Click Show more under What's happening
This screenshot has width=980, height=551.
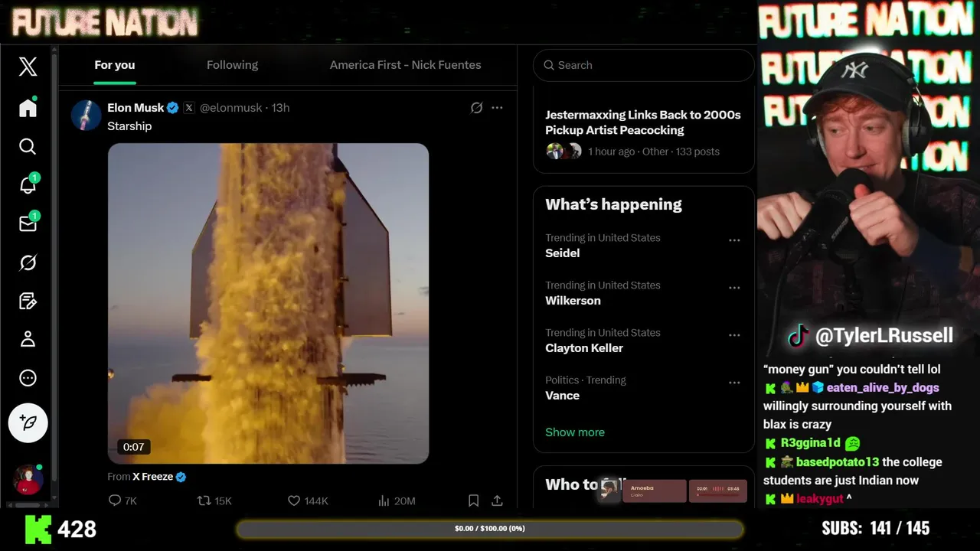click(575, 432)
